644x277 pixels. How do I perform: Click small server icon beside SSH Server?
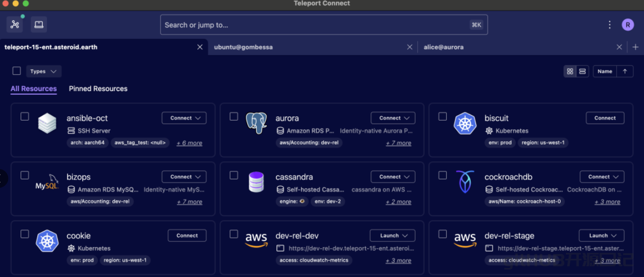(x=71, y=131)
